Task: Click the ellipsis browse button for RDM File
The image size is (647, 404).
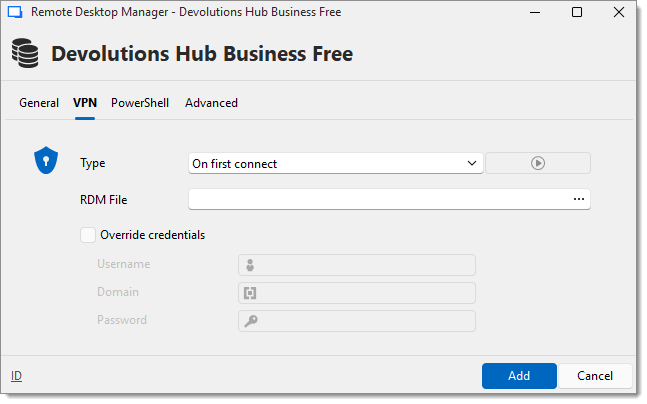Action: click(578, 199)
